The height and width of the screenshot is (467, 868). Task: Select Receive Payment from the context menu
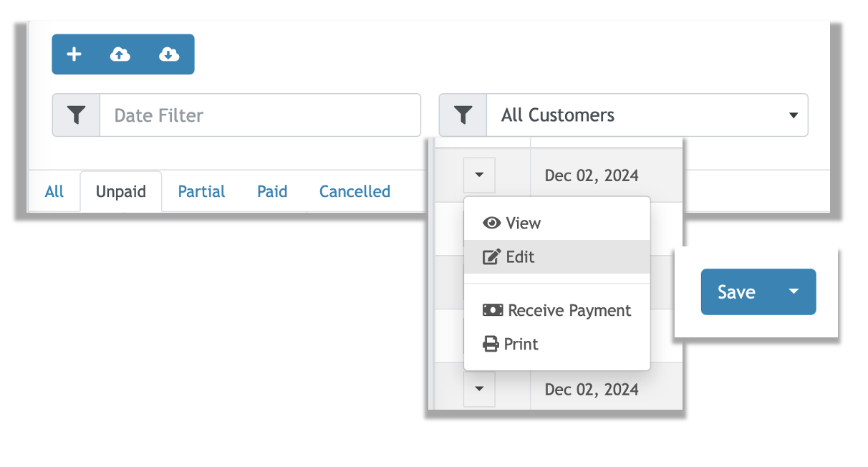click(x=569, y=310)
